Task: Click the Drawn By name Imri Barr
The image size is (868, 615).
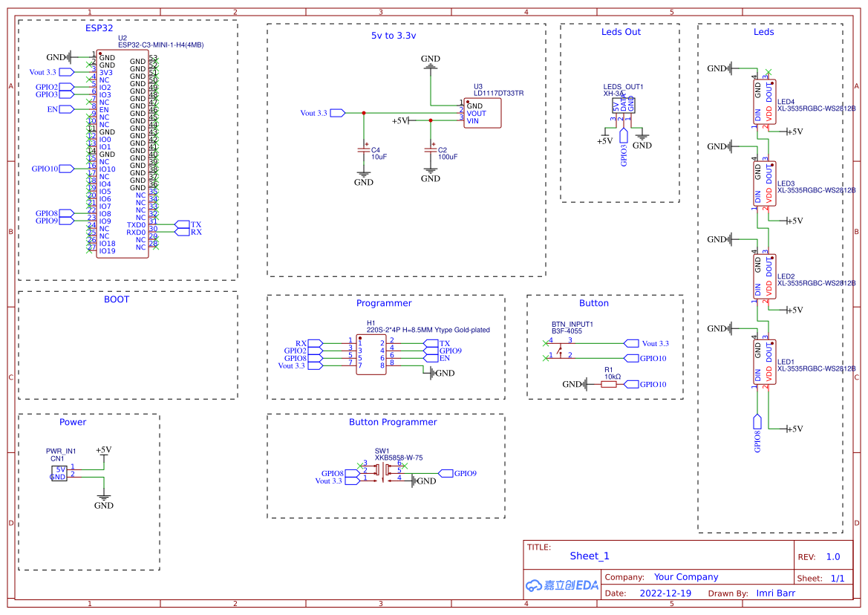Action: [x=775, y=593]
